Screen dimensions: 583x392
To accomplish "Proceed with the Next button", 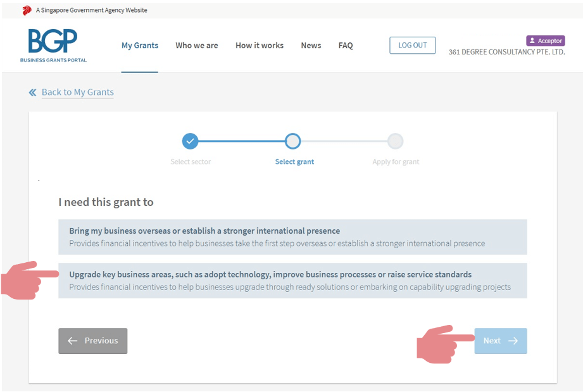I will click(x=500, y=341).
